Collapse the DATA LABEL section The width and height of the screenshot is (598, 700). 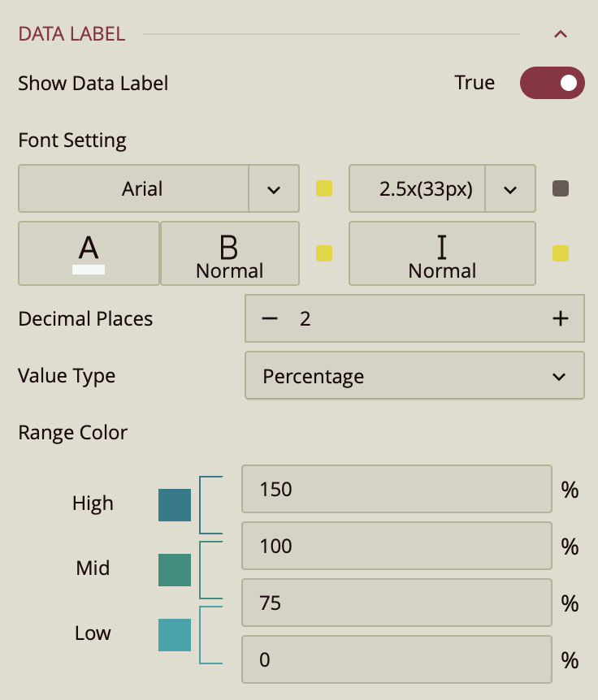pyautogui.click(x=560, y=34)
